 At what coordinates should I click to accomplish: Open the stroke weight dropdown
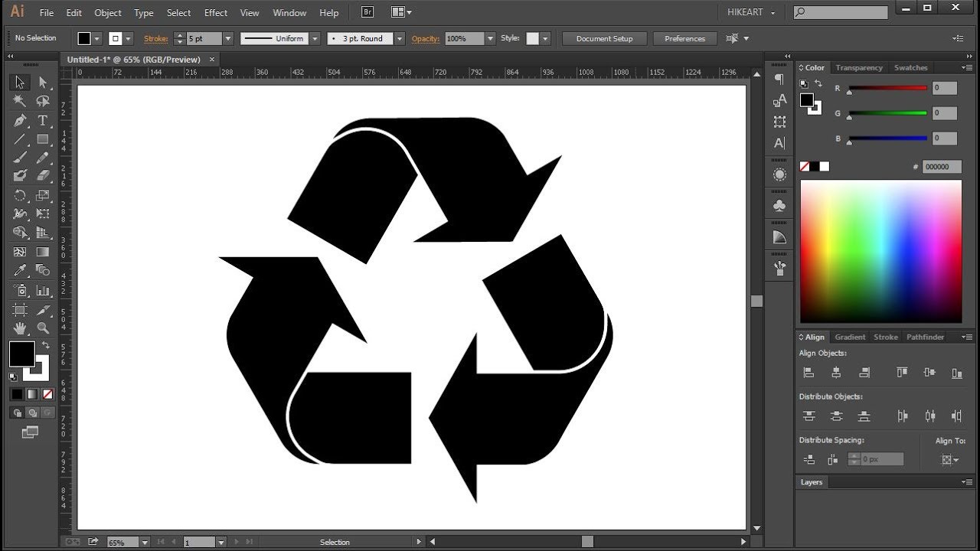click(x=228, y=38)
